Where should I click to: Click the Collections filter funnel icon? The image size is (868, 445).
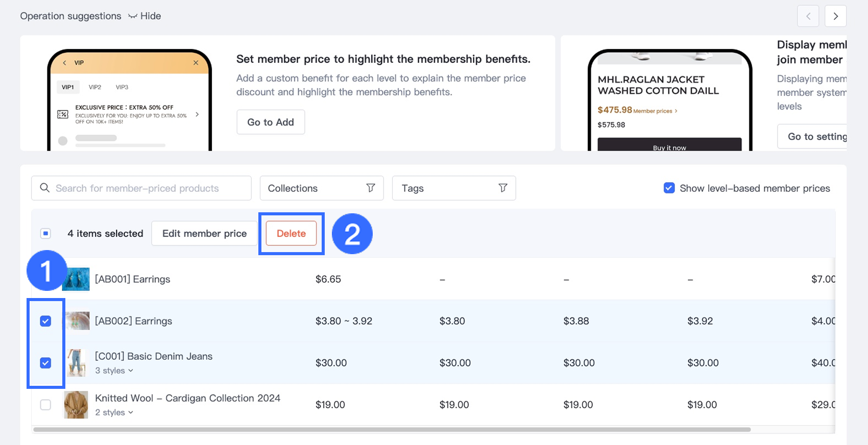[371, 188]
